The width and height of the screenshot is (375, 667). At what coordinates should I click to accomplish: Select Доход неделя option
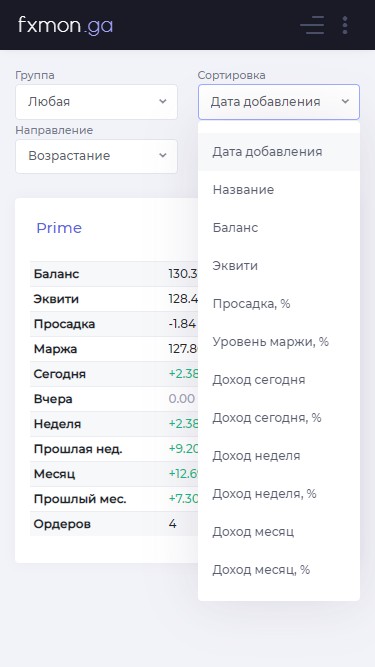(x=279, y=456)
